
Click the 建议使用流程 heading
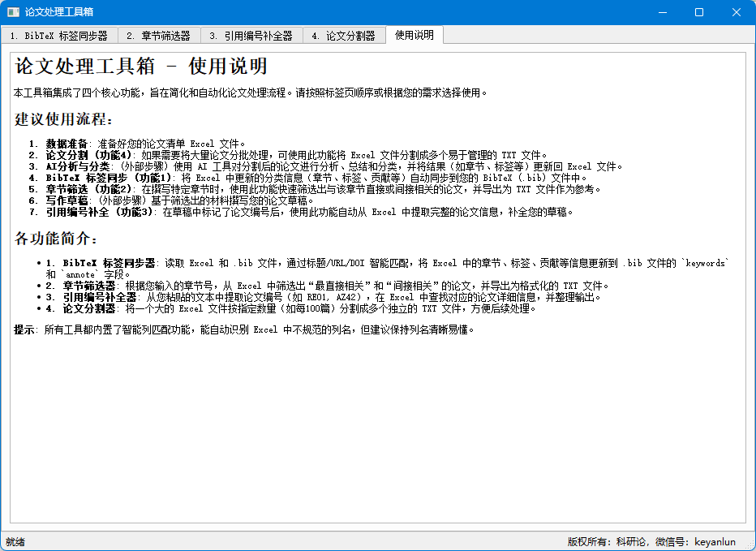tap(63, 120)
